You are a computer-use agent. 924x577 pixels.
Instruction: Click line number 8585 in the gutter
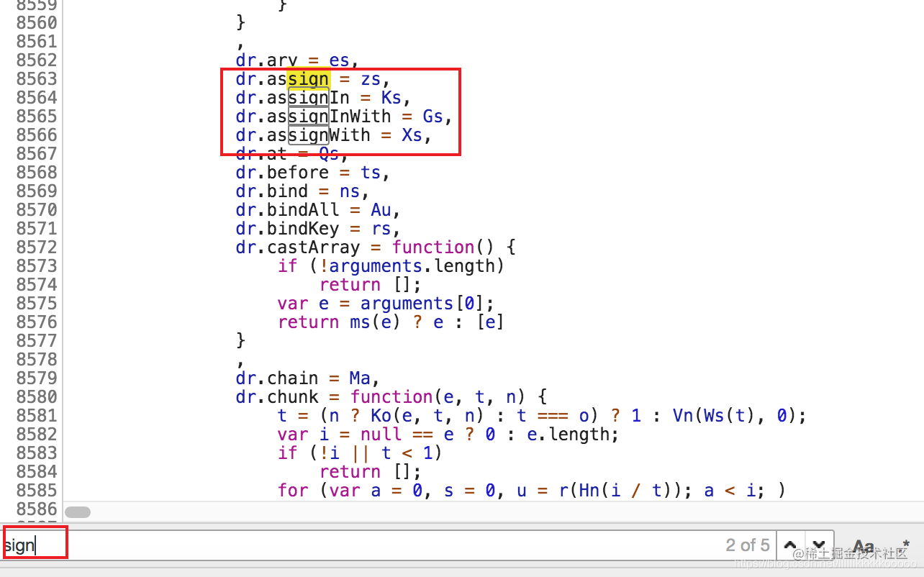click(36, 491)
